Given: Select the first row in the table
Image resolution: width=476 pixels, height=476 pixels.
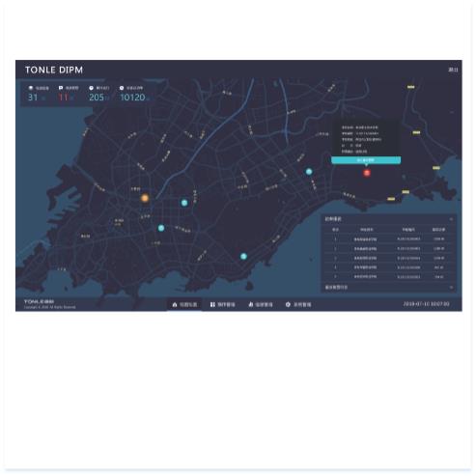Looking at the screenshot, I should (389, 239).
